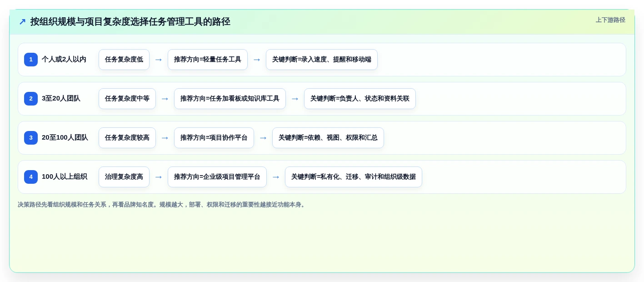Click the step 2 number badge
The width and height of the screenshot is (644, 282).
point(31,99)
